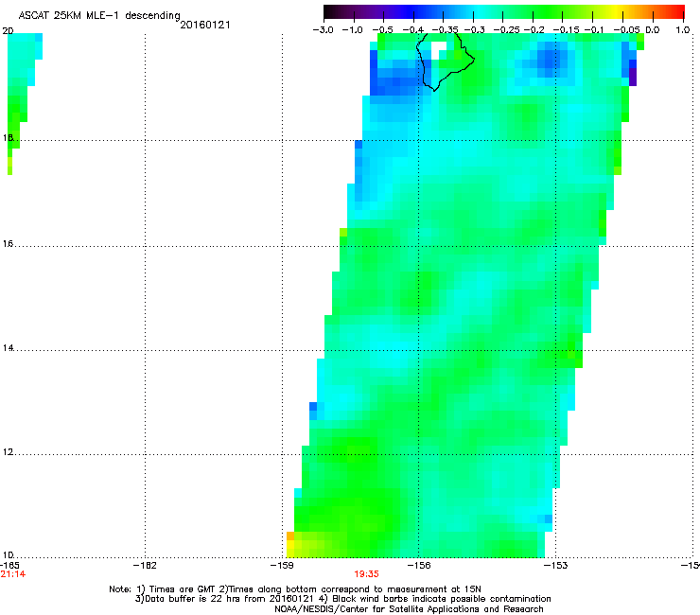Click the longitude label "-153"

(x=556, y=566)
